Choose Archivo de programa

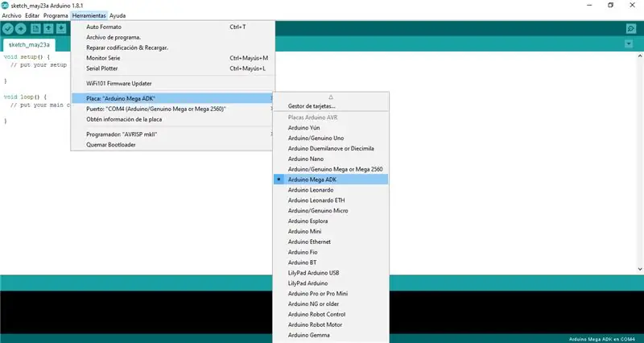171,37
